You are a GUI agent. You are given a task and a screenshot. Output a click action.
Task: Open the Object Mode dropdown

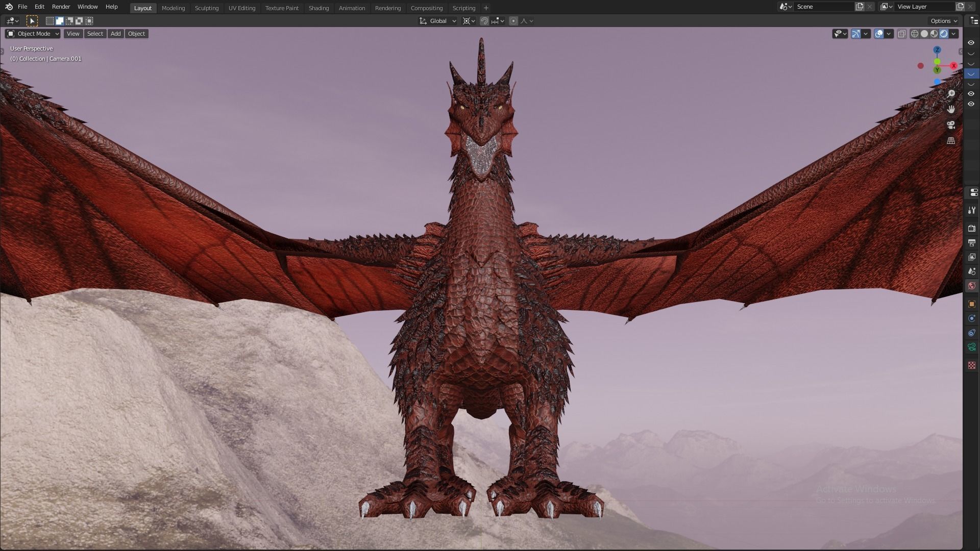pyautogui.click(x=33, y=34)
